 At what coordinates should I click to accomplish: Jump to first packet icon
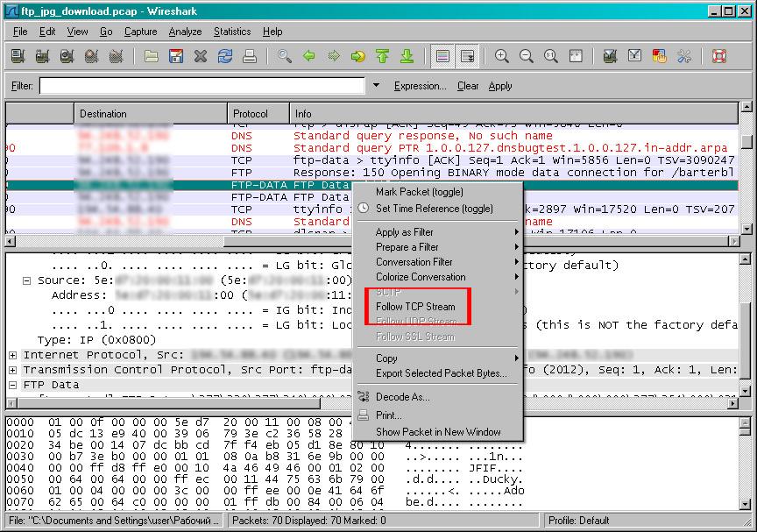click(382, 56)
